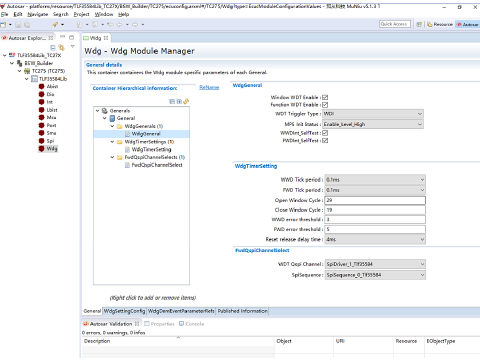Select FwdQspiChannelSelect item in container tree

(154, 165)
